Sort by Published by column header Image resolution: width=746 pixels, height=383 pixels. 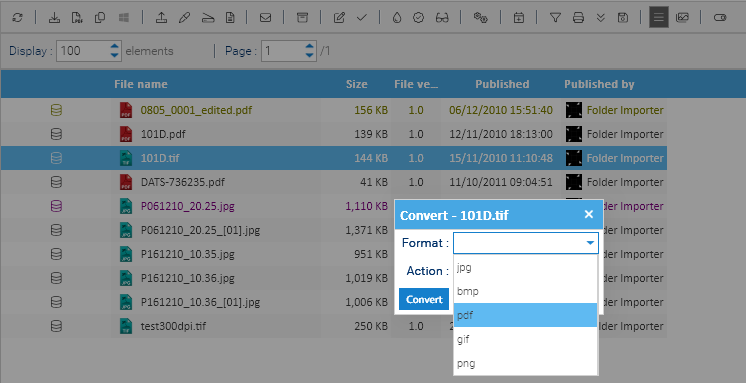tap(599, 84)
